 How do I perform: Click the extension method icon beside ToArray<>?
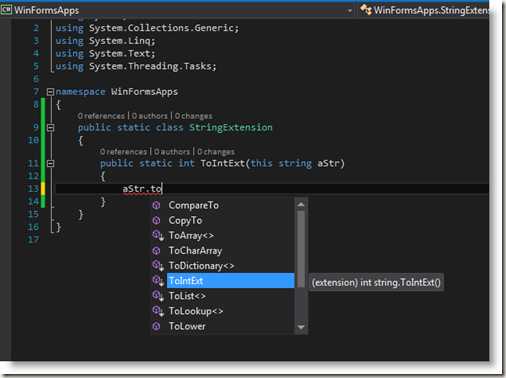pos(158,235)
